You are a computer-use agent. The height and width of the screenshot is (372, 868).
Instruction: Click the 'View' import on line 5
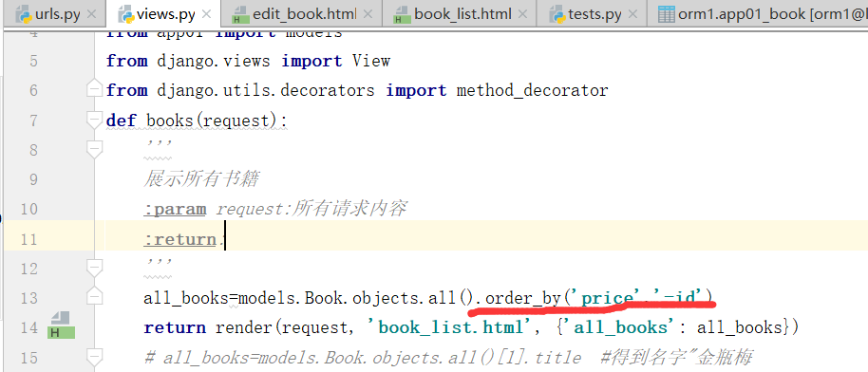click(371, 61)
